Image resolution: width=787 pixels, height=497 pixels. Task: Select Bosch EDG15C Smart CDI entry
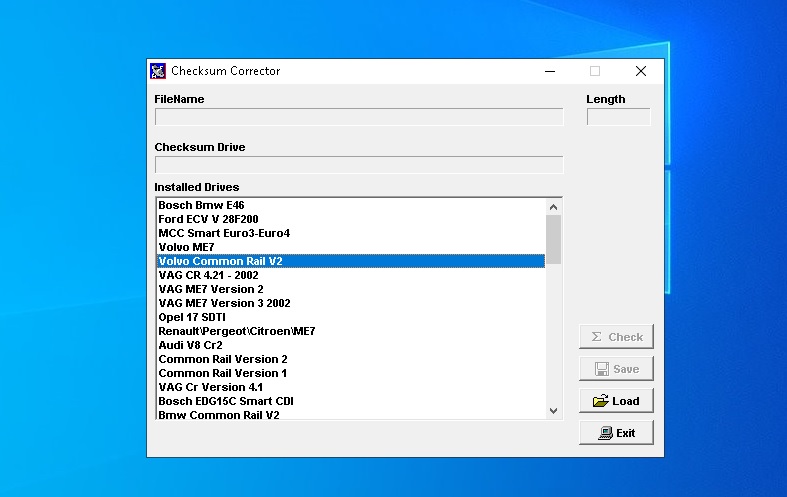click(x=226, y=401)
